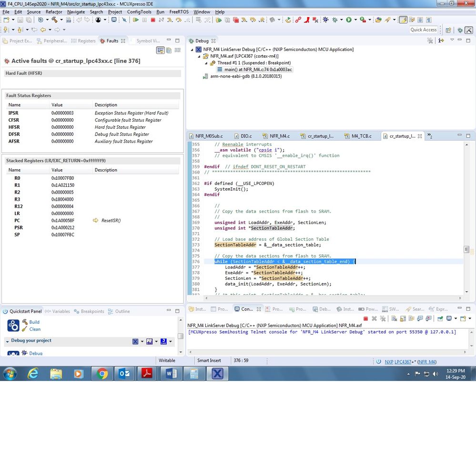This screenshot has height=471, width=476.
Task: Click the Instruction Stepping Mode icon in Debug view
Action: coord(441,41)
